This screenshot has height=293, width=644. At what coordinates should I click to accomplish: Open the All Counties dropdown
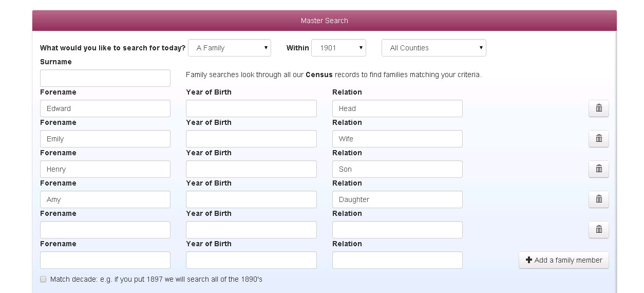[x=434, y=48]
